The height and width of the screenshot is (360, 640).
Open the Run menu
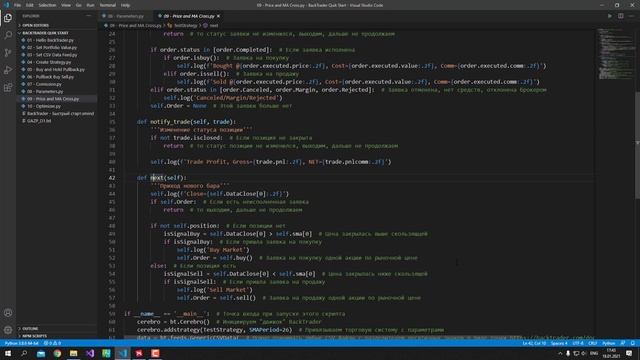(x=90, y=5)
